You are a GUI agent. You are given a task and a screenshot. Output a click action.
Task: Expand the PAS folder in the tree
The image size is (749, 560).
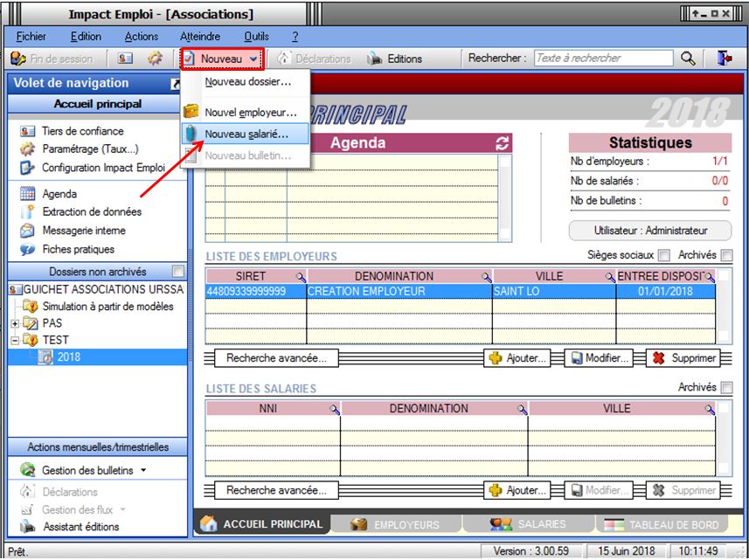[x=15, y=324]
